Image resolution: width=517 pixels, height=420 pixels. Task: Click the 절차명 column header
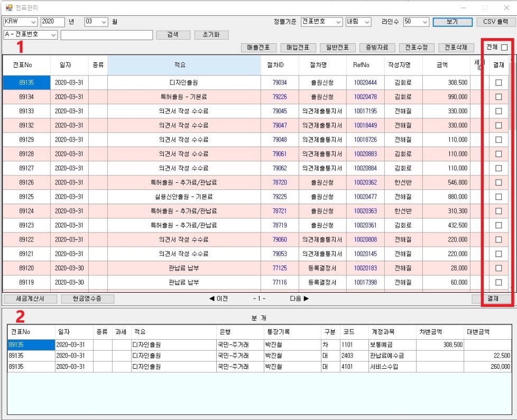(322, 65)
